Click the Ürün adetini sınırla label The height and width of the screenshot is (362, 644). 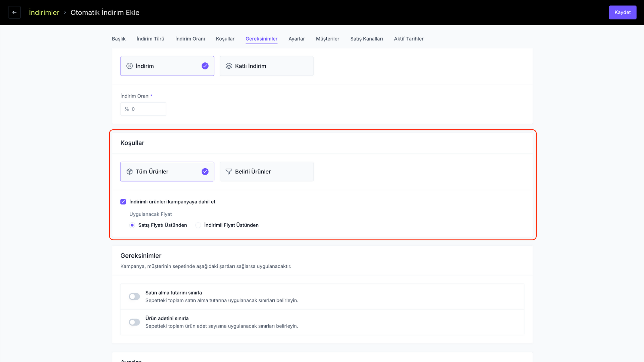[167, 318]
